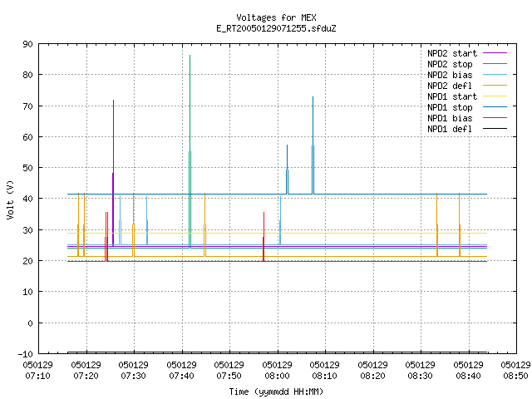Click the y-axis tick value 0
The image size is (532, 399).
[x=30, y=323]
